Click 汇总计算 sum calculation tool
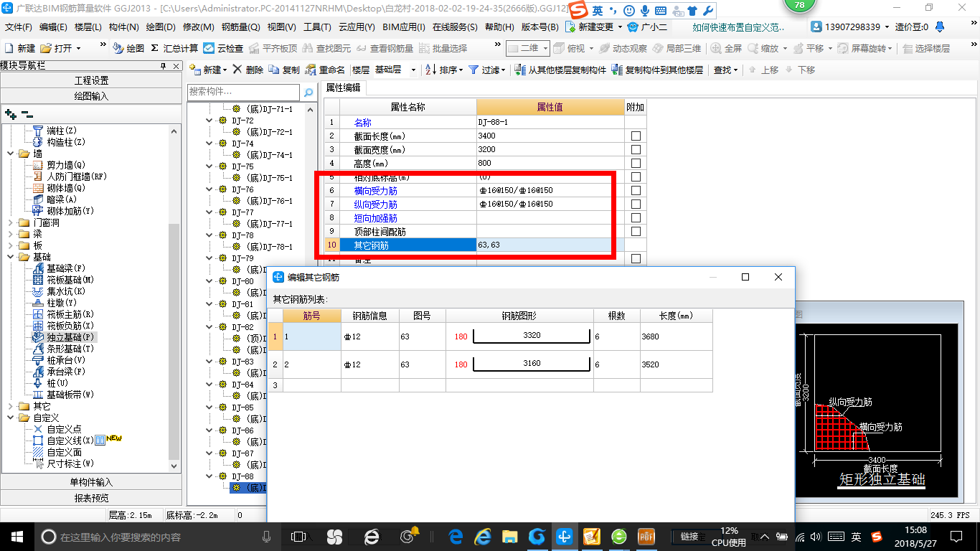980x551 pixels. pos(174,48)
